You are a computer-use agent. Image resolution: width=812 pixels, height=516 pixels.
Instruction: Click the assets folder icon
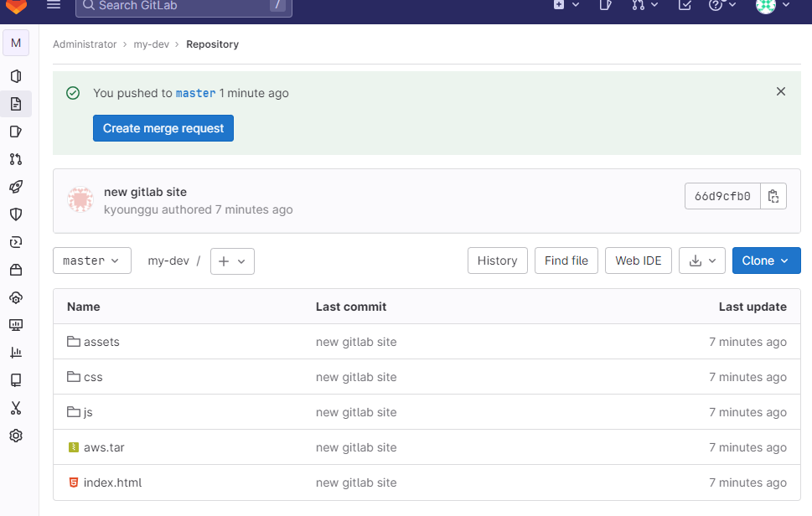74,342
